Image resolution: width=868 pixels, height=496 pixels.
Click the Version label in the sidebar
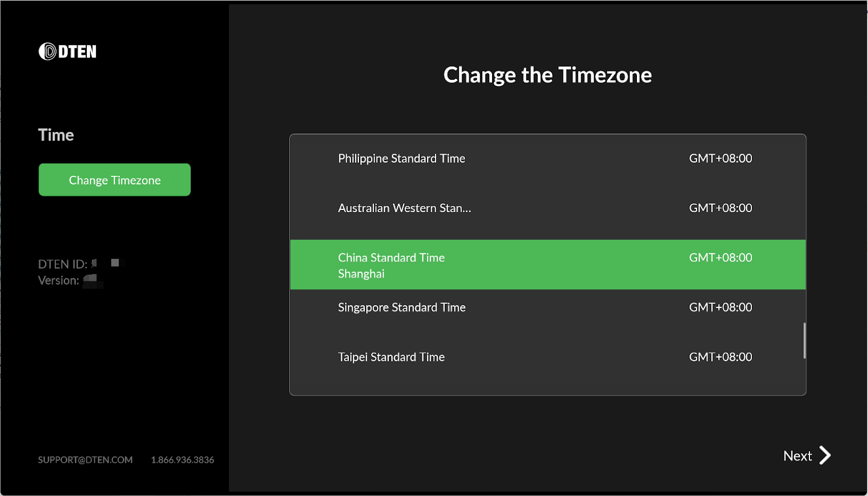tap(59, 281)
